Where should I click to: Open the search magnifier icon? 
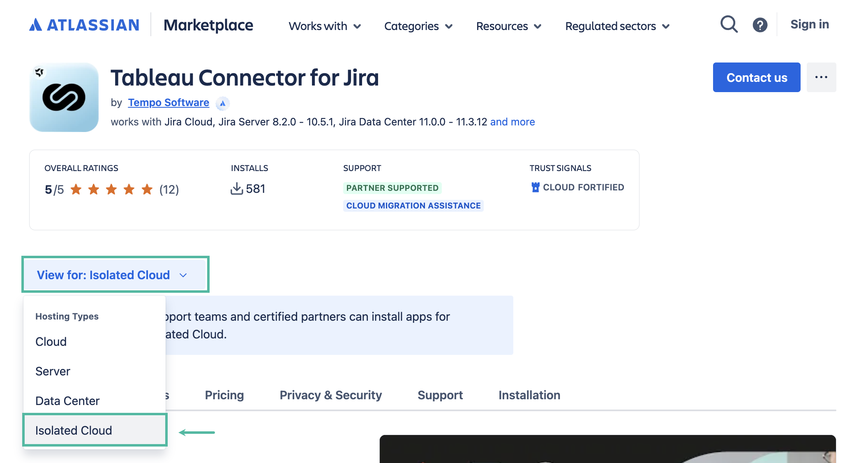click(x=729, y=24)
